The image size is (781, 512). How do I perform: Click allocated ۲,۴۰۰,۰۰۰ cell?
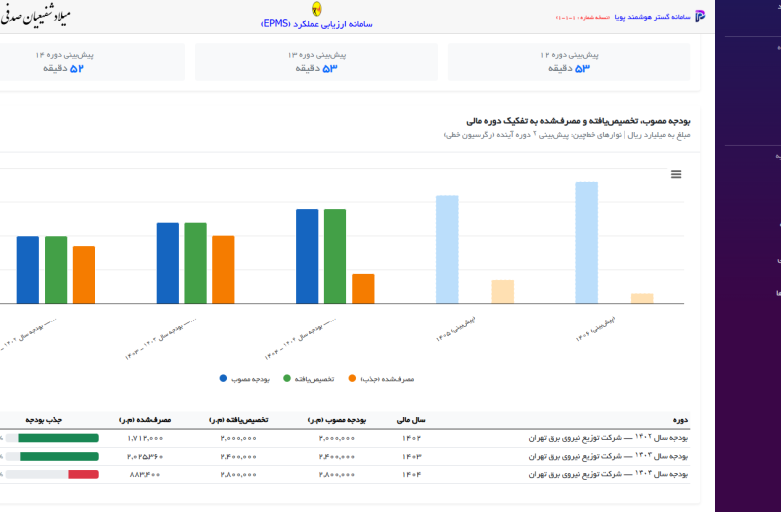coord(239,457)
